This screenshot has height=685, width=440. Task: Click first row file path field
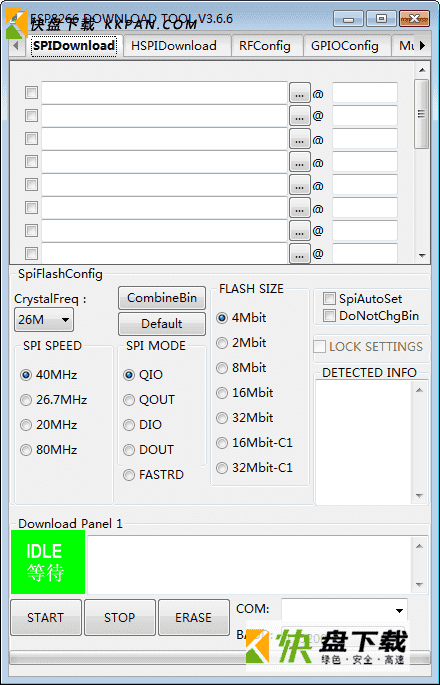[164, 93]
